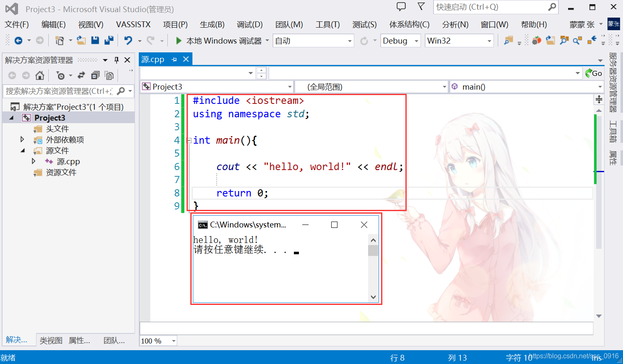Image resolution: width=623 pixels, height=364 pixels.
Task: Open the (全局范围) scope dropdown
Action: tap(444, 87)
